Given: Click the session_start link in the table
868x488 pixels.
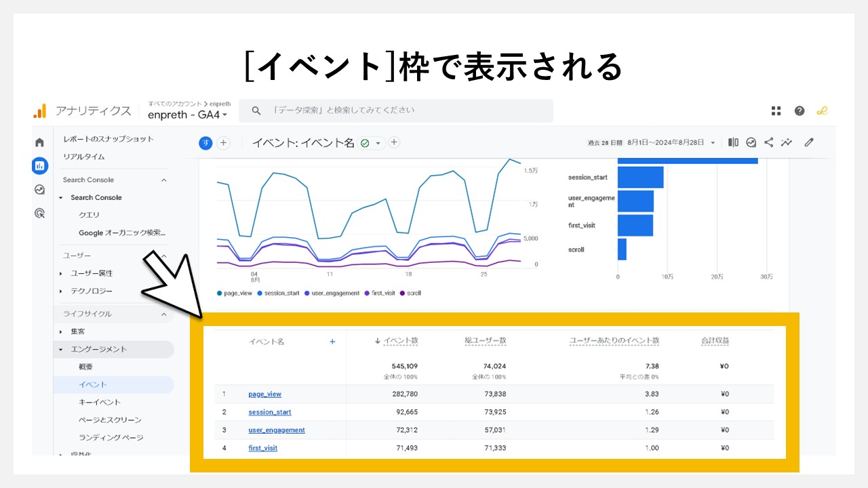Looking at the screenshot, I should 269,411.
